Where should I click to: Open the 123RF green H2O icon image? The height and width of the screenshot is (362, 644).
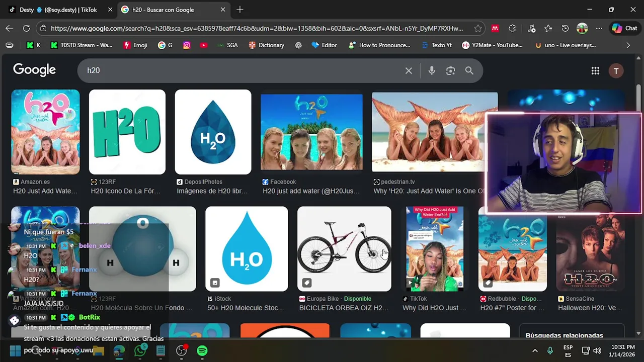127,132
